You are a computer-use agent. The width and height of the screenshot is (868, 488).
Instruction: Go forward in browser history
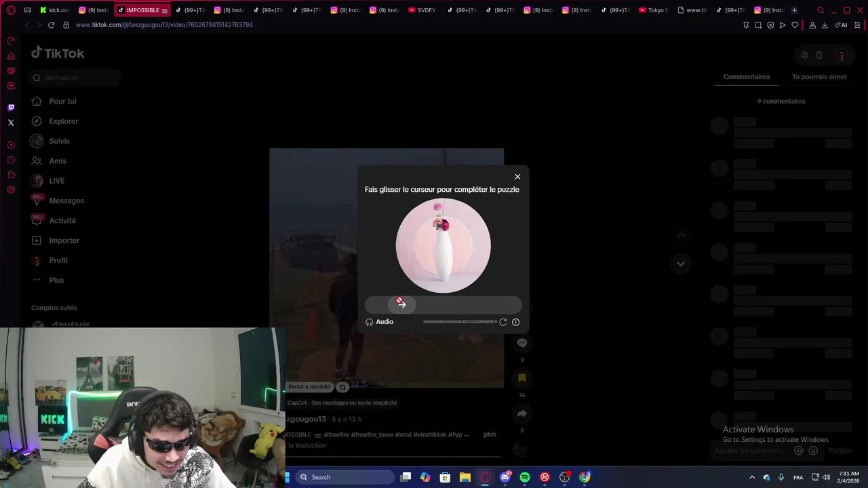point(39,25)
